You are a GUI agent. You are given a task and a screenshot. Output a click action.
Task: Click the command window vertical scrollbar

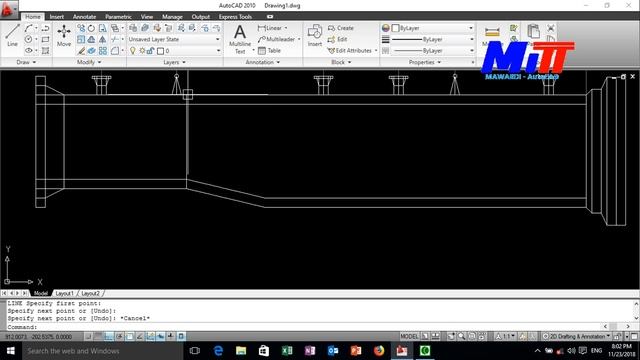(x=636, y=311)
